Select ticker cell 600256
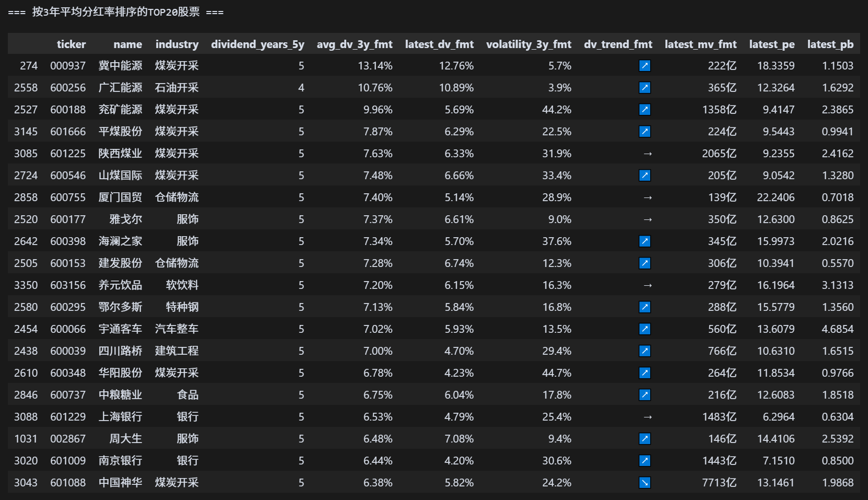Viewport: 868px width, 500px height. coord(68,88)
